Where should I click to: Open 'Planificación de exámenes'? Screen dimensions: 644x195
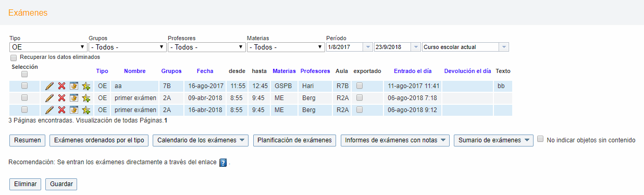point(295,140)
